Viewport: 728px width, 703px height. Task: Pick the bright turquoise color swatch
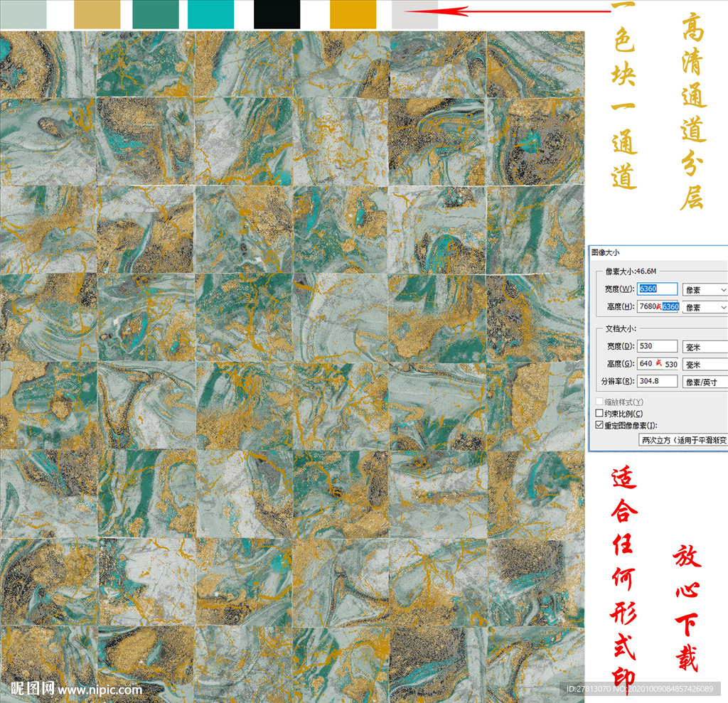[x=210, y=14]
